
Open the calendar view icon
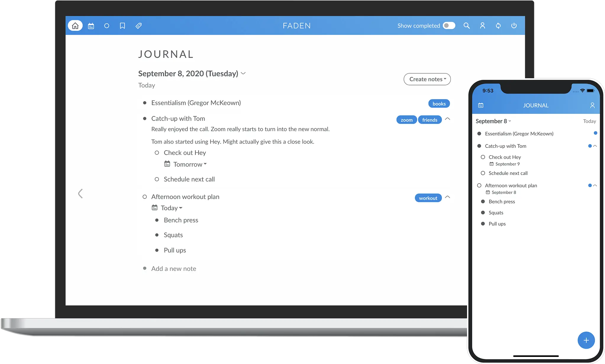[x=91, y=25]
